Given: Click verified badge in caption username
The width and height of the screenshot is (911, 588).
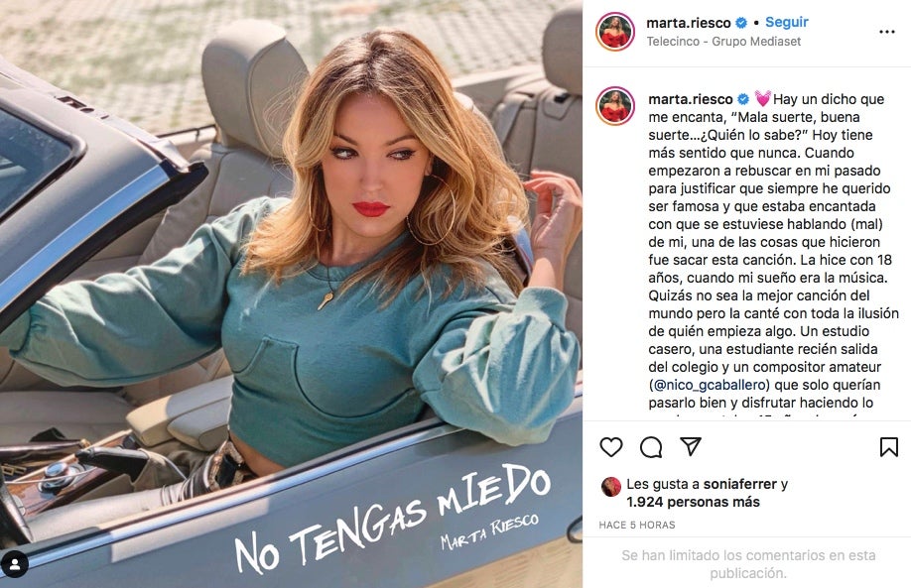Looking at the screenshot, I should [x=743, y=99].
